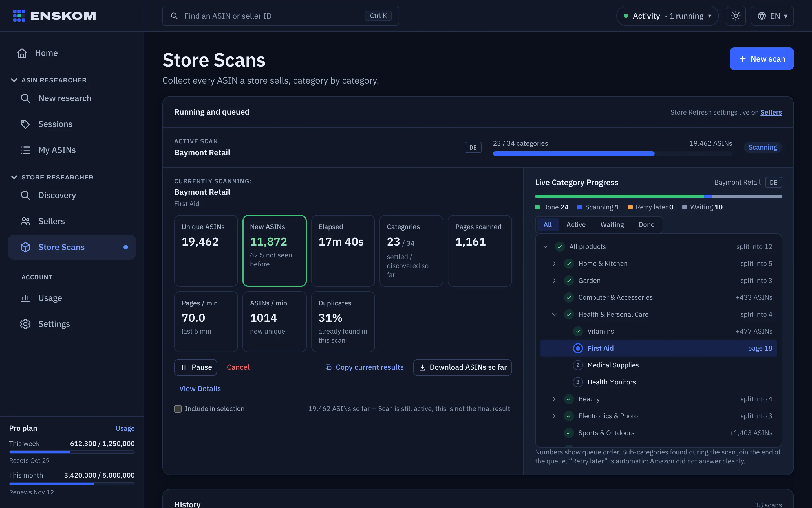Click the New research magnifier icon
The height and width of the screenshot is (508, 812).
click(x=25, y=98)
